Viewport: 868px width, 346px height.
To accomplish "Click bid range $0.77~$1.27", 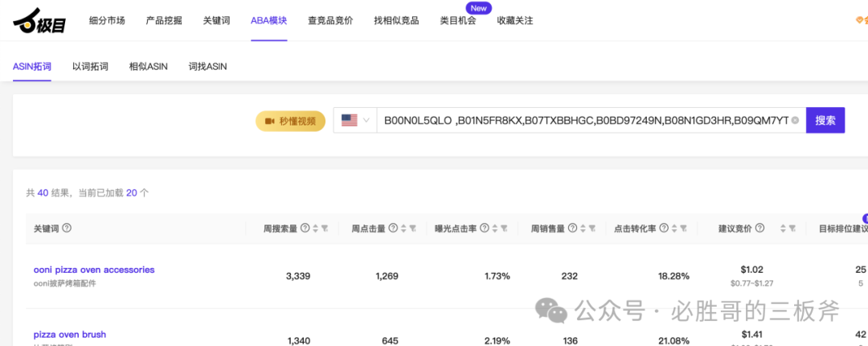I will 751,283.
